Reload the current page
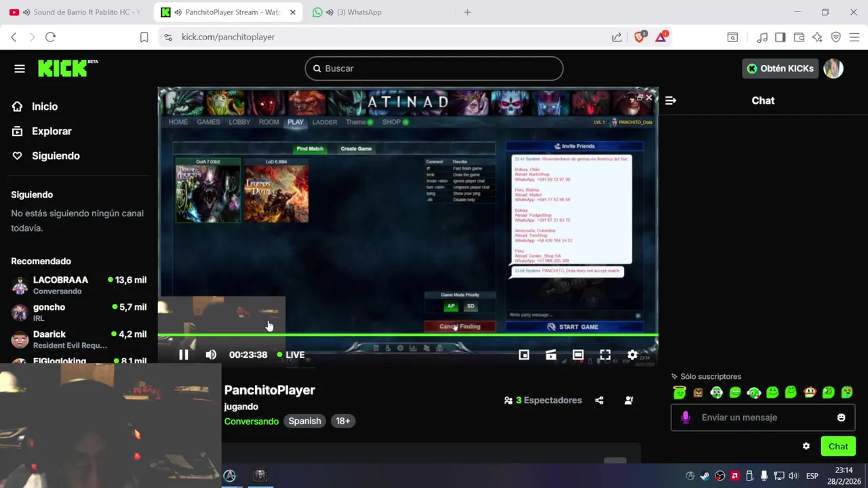This screenshot has width=868, height=488. pos(50,37)
